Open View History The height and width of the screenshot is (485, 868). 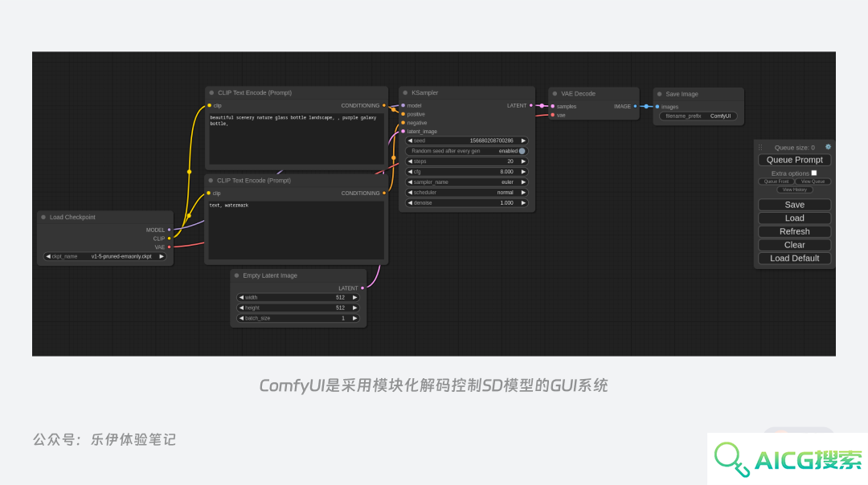(x=794, y=190)
